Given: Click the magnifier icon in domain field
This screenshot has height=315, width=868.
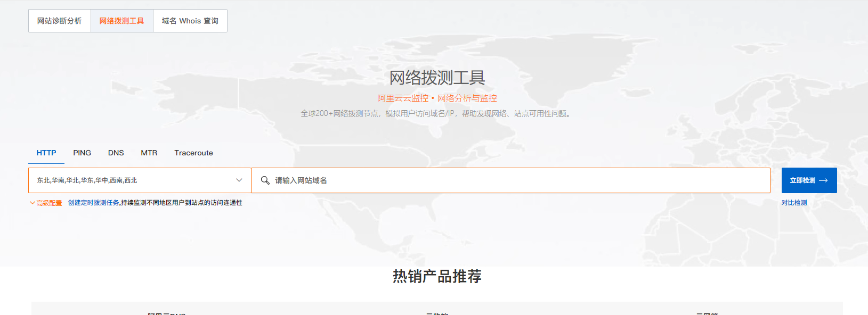Looking at the screenshot, I should pyautogui.click(x=265, y=180).
